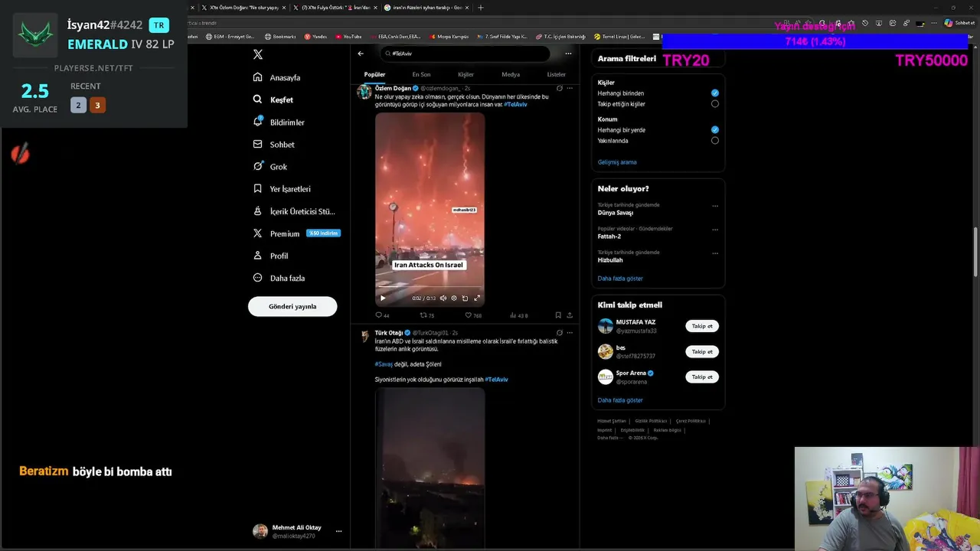Click browser page scrollbar
980x551 pixels.
click(975, 253)
